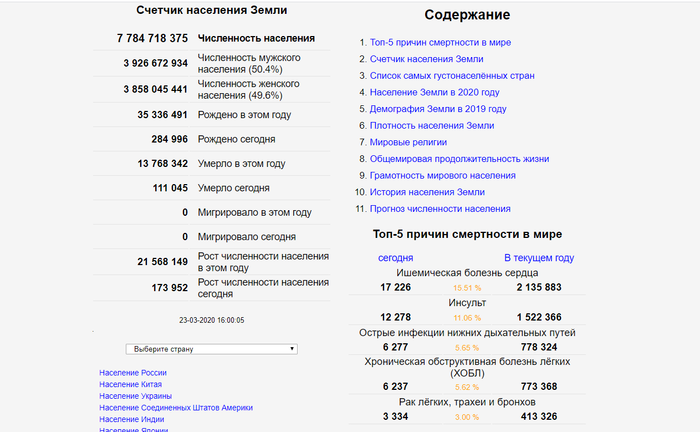Viewport: 700px width, 432px height.
Task: Click the 'Инсульт' row title
Action: coord(467,303)
